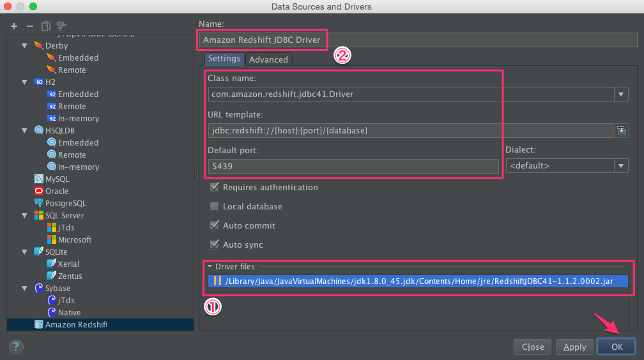The image size is (644, 360).
Task: Select Sybase Native driver
Action: click(x=69, y=312)
